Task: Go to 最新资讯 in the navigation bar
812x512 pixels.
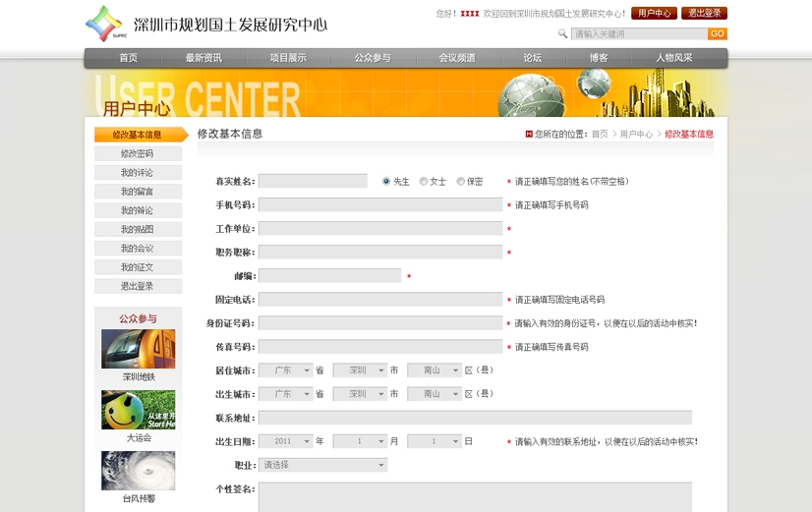Action: [x=203, y=58]
